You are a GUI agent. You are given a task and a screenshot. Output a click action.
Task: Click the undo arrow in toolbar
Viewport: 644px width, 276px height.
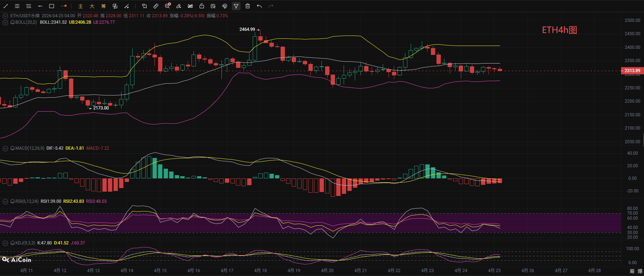[259, 6]
